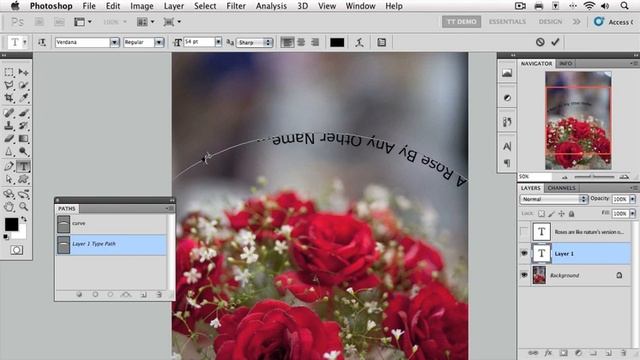This screenshot has width=640, height=360.
Task: Commit text edits with checkmark
Action: point(555,42)
